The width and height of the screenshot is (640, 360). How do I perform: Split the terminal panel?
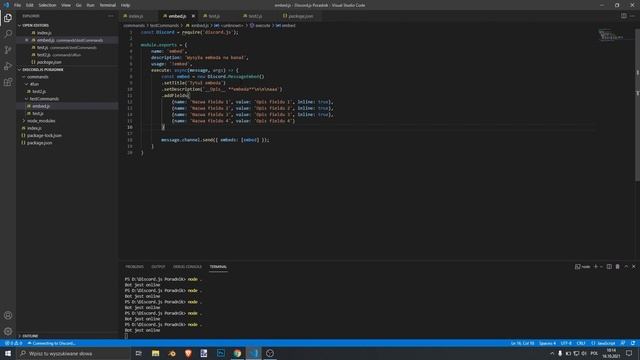coord(609,267)
